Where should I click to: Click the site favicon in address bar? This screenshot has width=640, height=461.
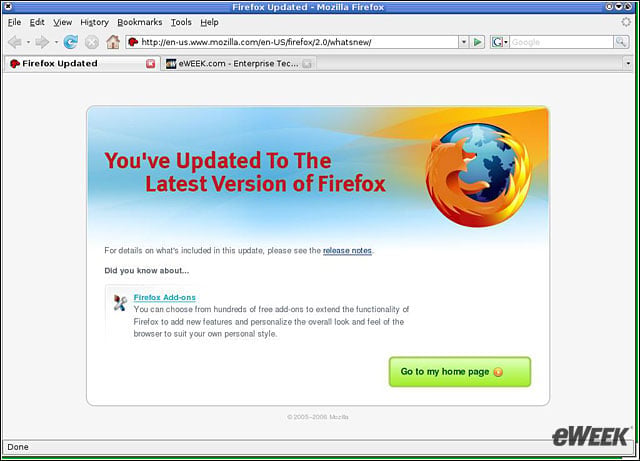pyautogui.click(x=133, y=42)
